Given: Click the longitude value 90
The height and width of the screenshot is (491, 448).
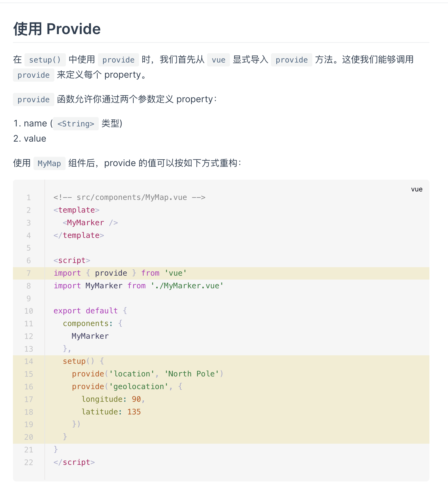Looking at the screenshot, I should point(136,399).
